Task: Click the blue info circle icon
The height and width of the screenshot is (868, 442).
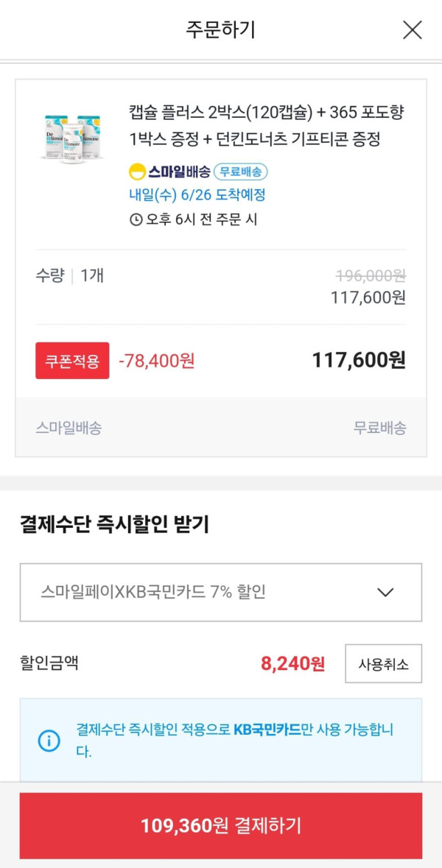Action: coord(49,740)
